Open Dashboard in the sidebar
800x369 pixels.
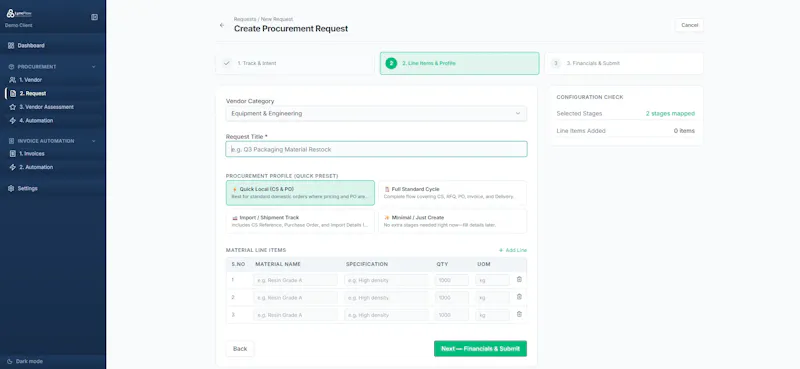coord(53,45)
